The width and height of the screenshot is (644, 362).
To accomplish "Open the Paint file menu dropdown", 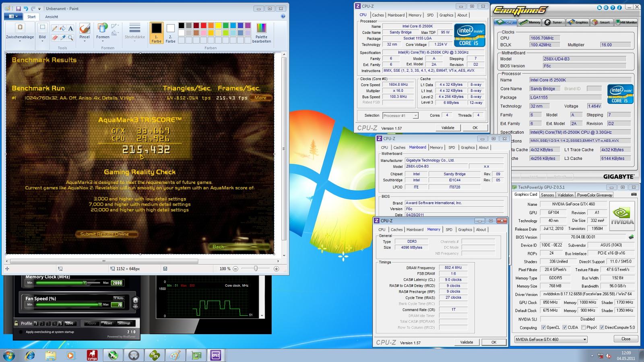I will [13, 17].
